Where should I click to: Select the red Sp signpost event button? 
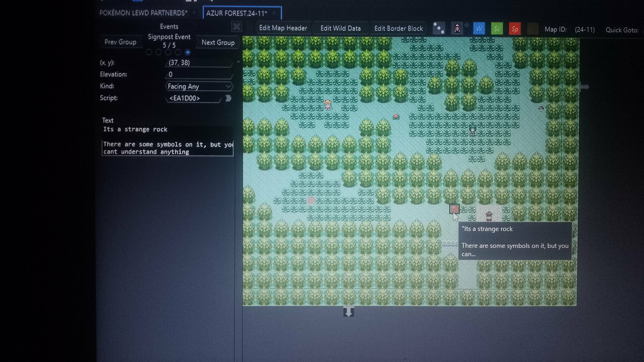tap(515, 29)
